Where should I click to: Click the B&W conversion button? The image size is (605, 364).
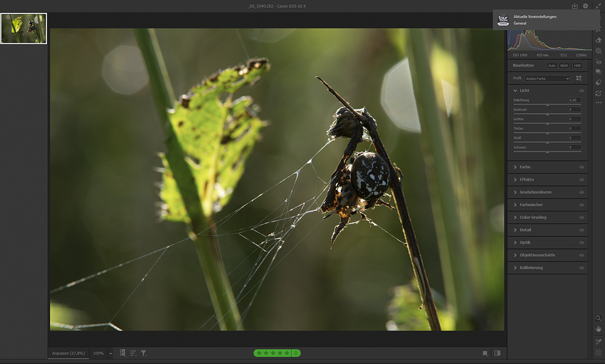(x=564, y=65)
